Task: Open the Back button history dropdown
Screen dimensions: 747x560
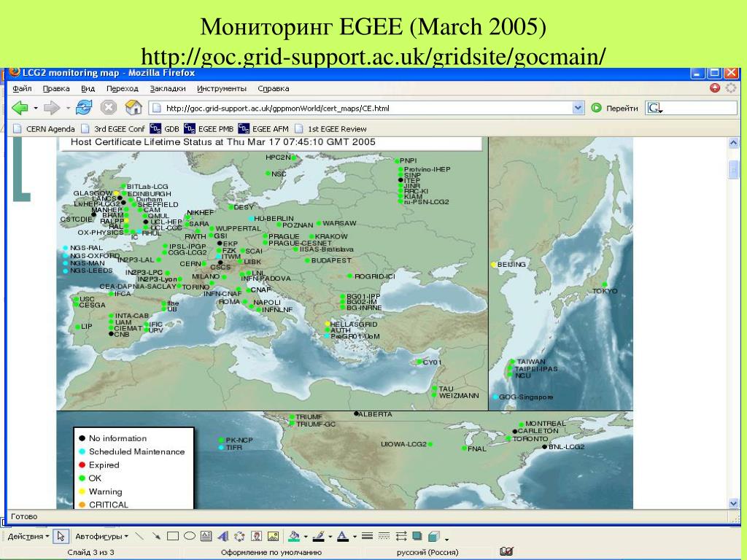Action: (36, 109)
